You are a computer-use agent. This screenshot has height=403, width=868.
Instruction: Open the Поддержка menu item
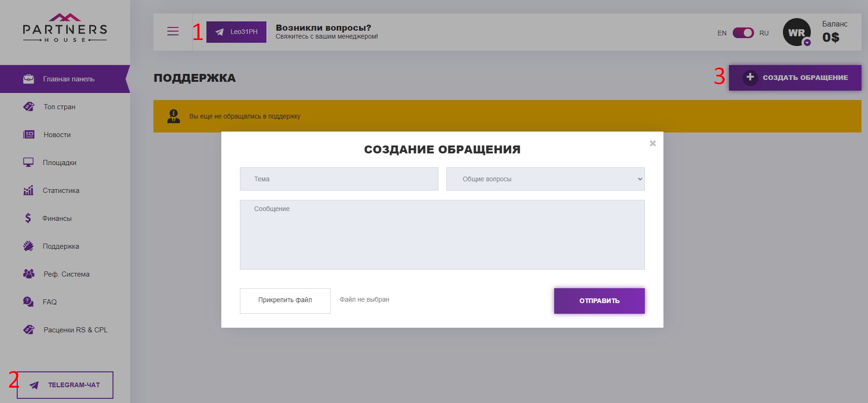point(60,246)
